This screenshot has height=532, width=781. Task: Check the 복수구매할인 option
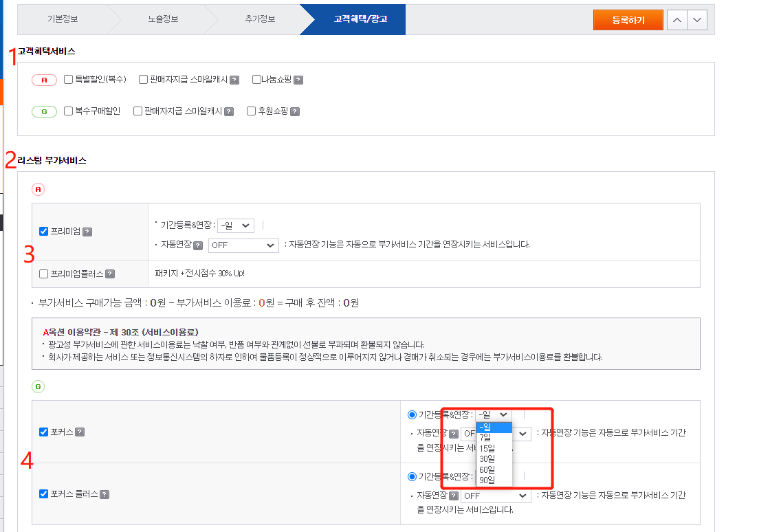67,110
